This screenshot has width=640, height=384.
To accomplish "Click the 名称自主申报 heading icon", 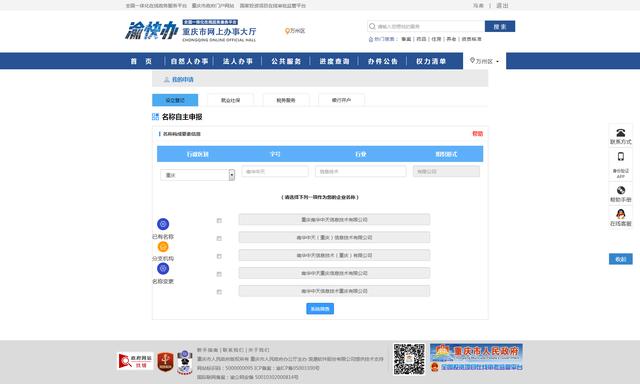I will (155, 117).
